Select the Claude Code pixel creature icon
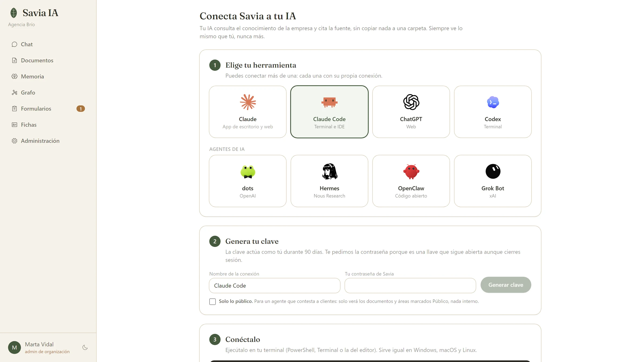Image resolution: width=644 pixels, height=362 pixels. pyautogui.click(x=329, y=102)
